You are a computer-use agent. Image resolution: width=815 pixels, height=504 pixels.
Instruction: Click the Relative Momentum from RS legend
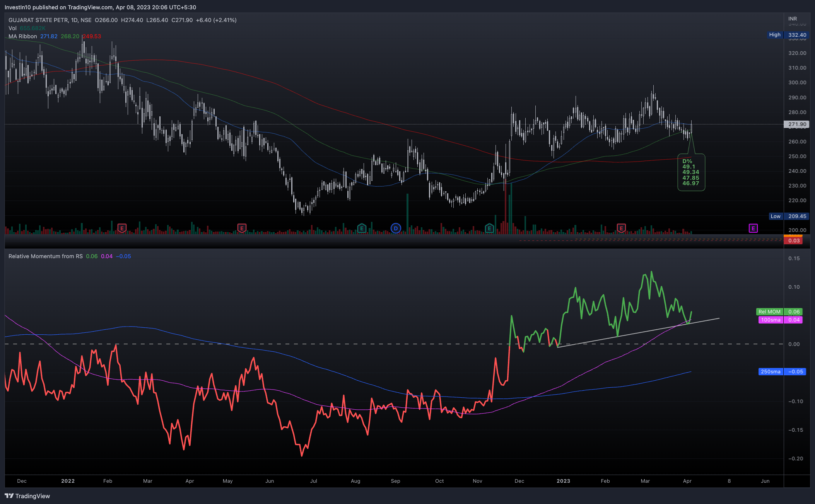(x=46, y=256)
